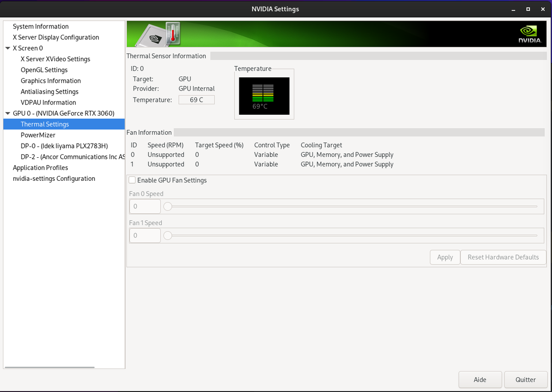The width and height of the screenshot is (552, 392).
Task: Click the Fan 0 Speed slider handle
Action: [x=168, y=207]
